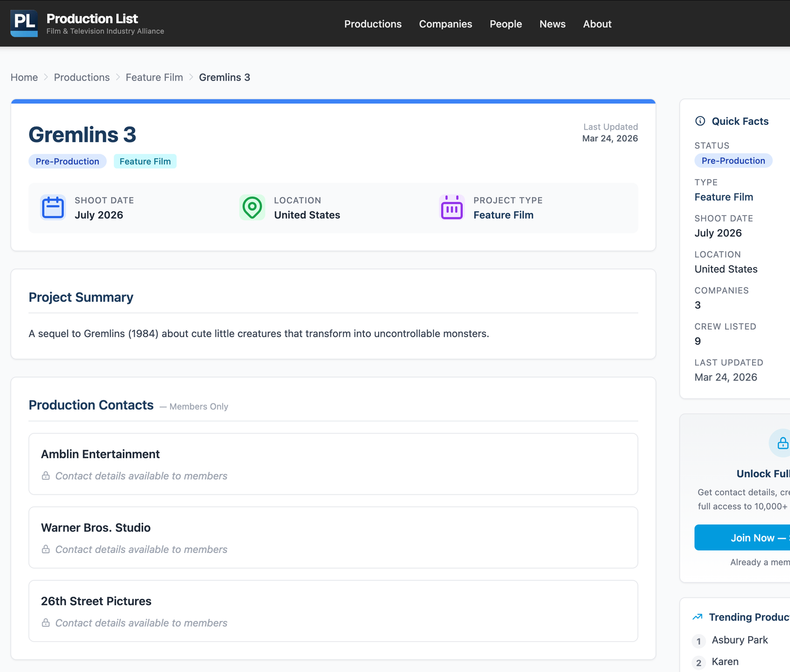Viewport: 790px width, 672px height.
Task: Click the July 2026 shoot date in header card
Action: (99, 215)
